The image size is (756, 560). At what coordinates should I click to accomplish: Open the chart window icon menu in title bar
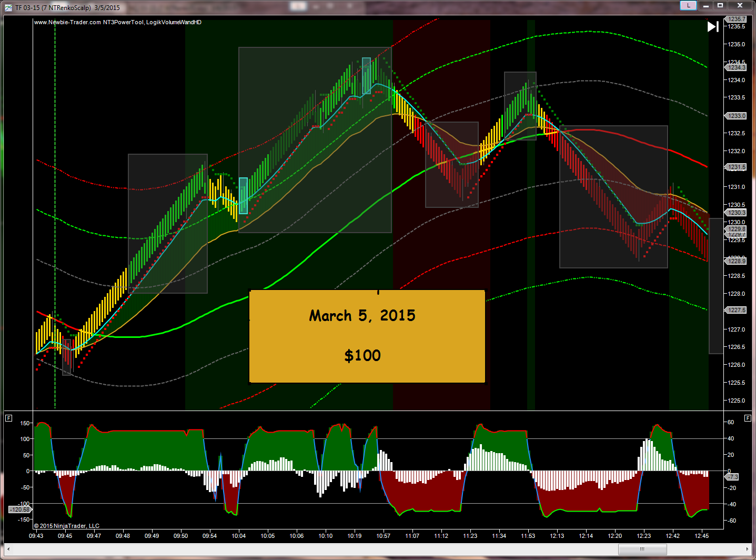pyautogui.click(x=8, y=8)
